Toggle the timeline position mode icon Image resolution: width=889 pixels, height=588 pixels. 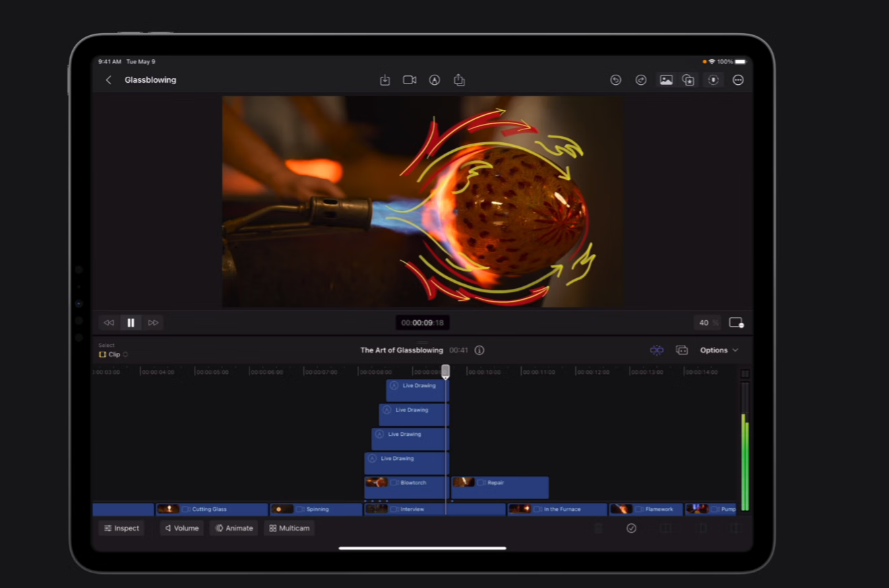[x=681, y=350]
